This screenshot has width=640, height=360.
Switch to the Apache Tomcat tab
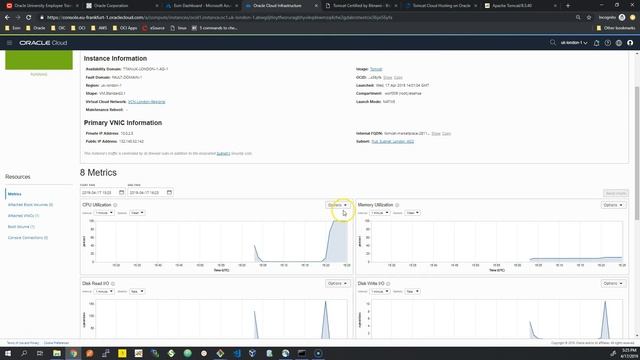pos(521,6)
